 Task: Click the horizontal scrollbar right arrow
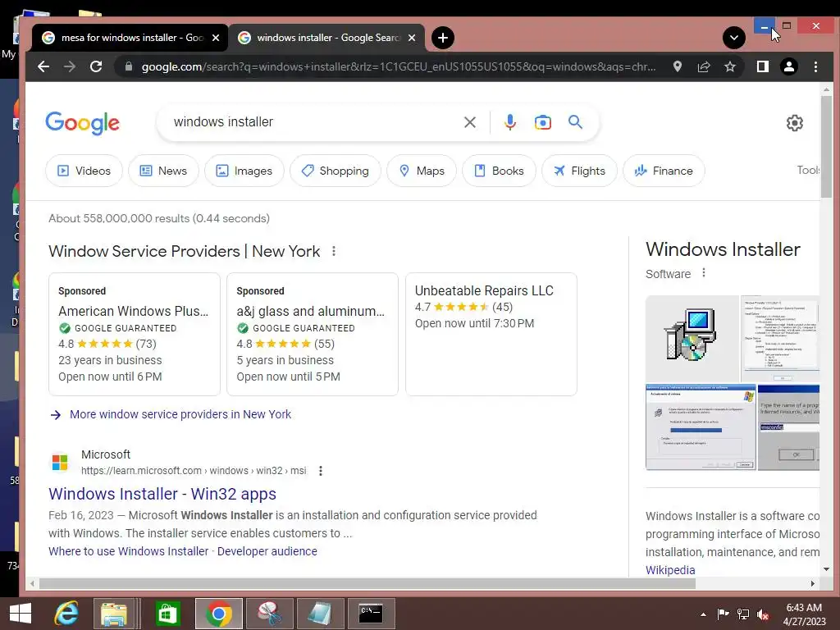813,583
